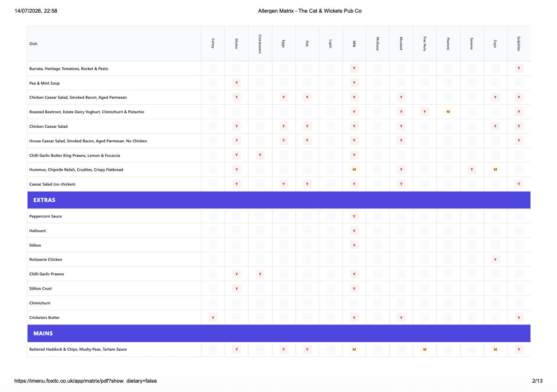The image size is (557, 392).
Task: Click Peppercorn Sauce's Milk Y marker
Action: click(354, 216)
